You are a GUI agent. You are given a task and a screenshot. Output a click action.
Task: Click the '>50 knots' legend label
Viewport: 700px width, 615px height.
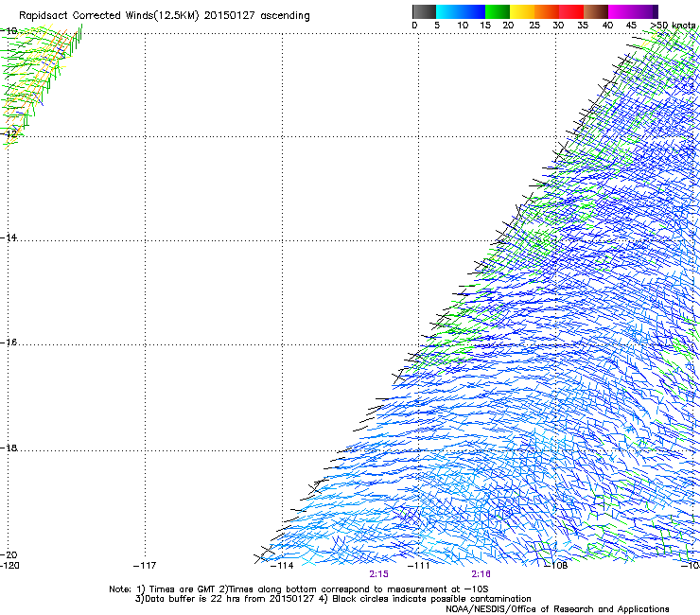point(673,26)
